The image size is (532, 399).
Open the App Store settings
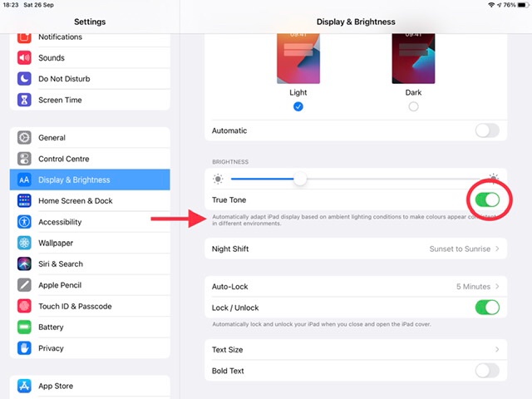56,387
